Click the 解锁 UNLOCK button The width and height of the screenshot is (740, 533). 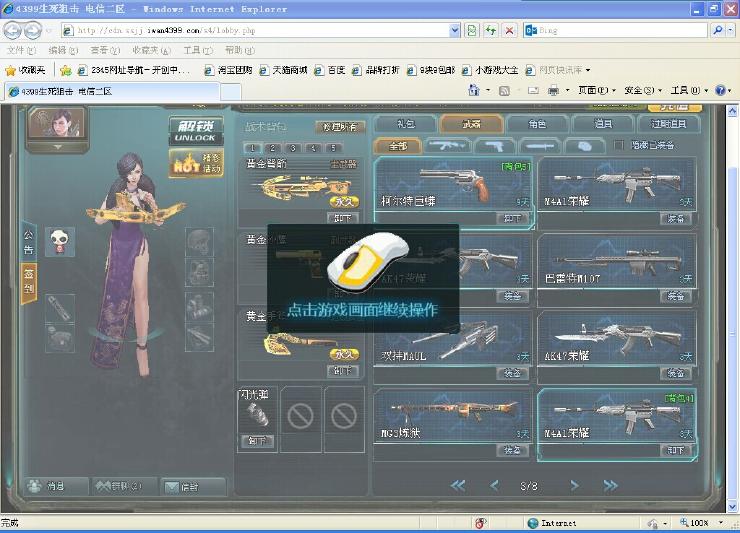coord(195,131)
